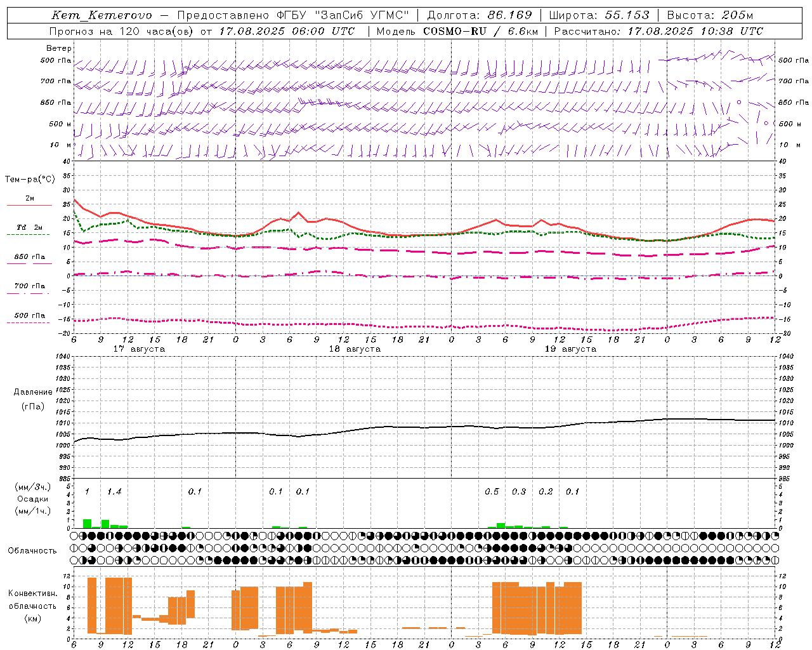Click the 0.2 precipitation amount value
The width and height of the screenshot is (812, 650).
click(x=546, y=492)
